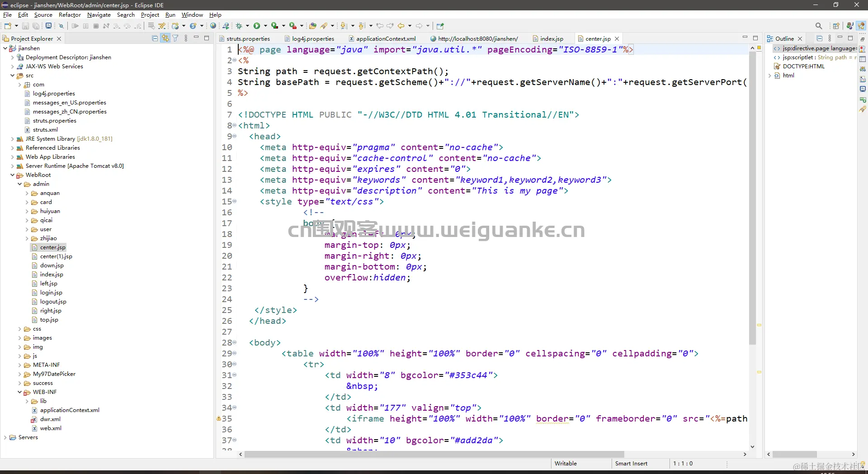Toggle Link with Editor in Project Explorer
The width and height of the screenshot is (868, 474).
165,38
